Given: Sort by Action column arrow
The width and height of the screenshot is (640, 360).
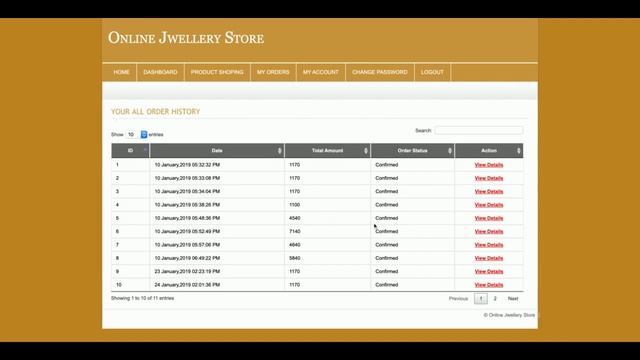Looking at the screenshot, I should [x=519, y=151].
